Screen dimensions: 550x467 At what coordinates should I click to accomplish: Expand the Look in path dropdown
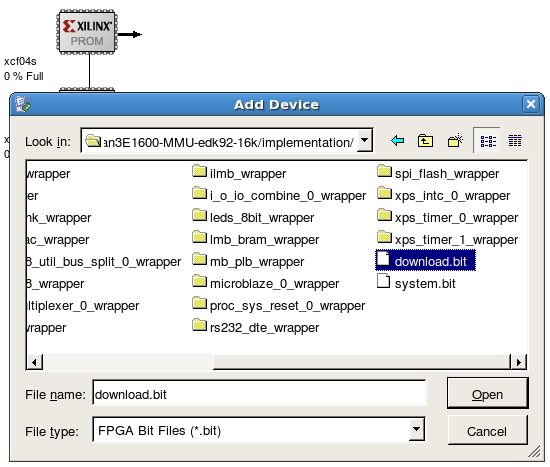coord(365,140)
